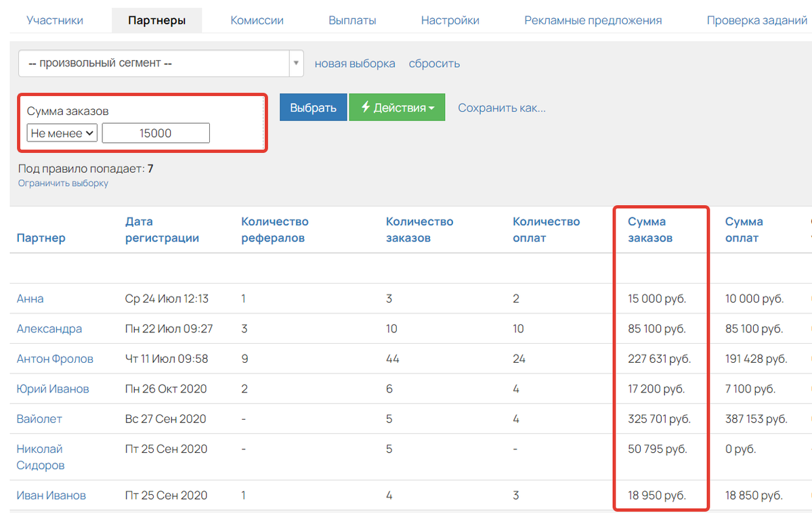The image size is (812, 513).
Task: Click the Ограничить выборку link
Action: (x=63, y=183)
